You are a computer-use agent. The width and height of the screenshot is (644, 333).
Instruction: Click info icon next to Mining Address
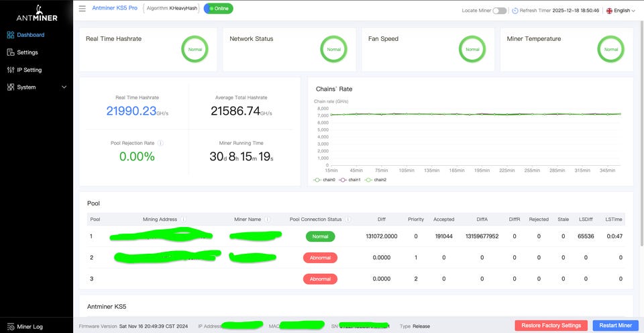click(183, 220)
